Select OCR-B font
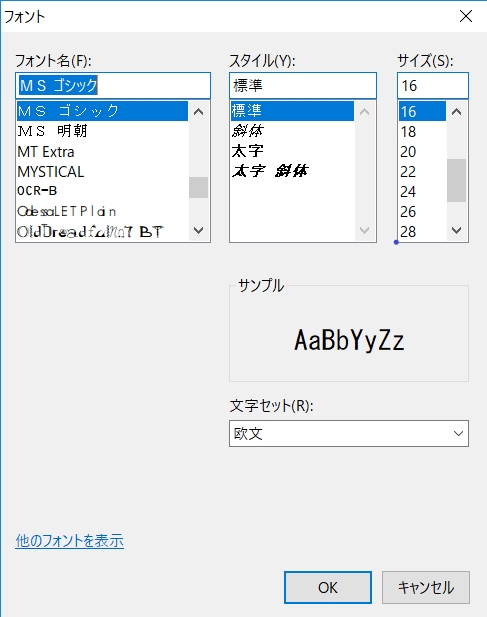 point(102,191)
